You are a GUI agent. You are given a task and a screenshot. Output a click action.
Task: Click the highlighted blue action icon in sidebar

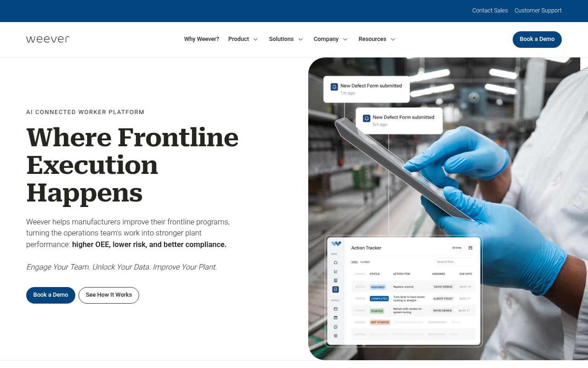335,289
